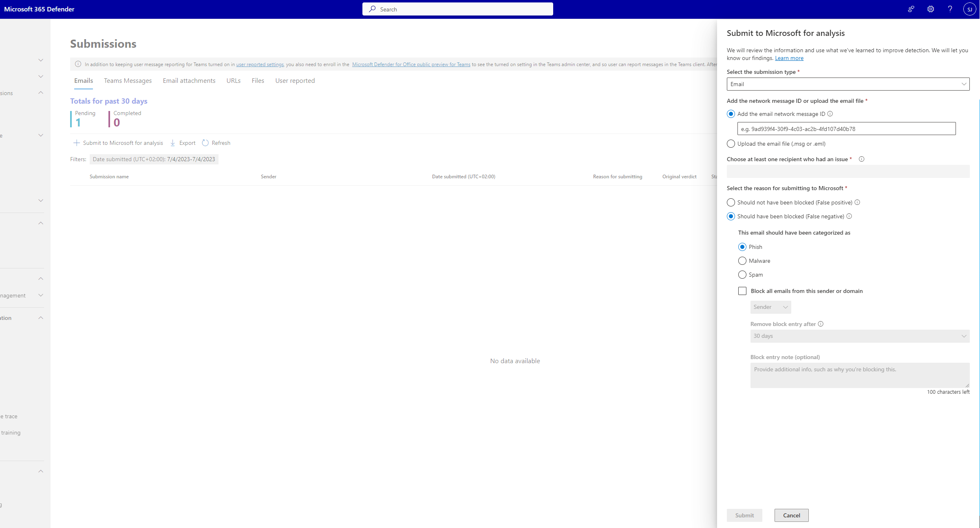Expand the topmost sidebar chevron
Viewport: 980px width, 528px height.
(x=41, y=60)
